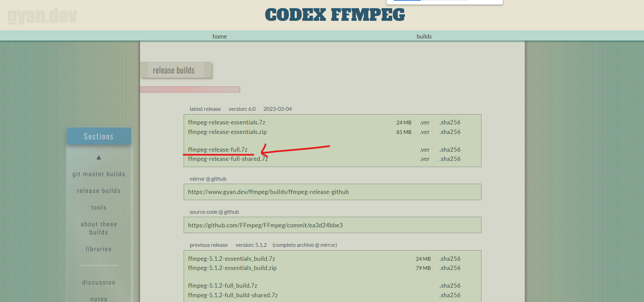The height and width of the screenshot is (302, 644).
Task: Jump to release builds in the sidebar
Action: [99, 191]
